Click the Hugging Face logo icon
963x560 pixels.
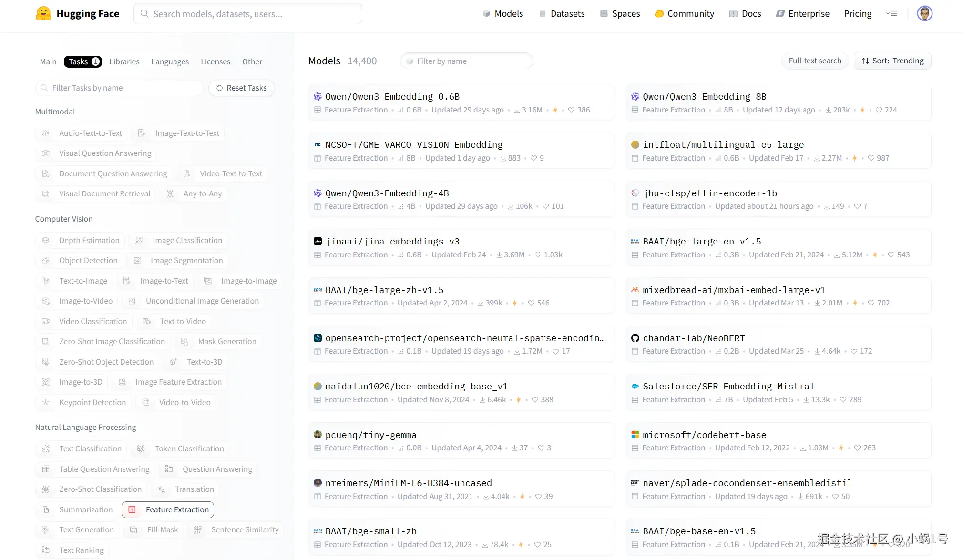point(43,13)
